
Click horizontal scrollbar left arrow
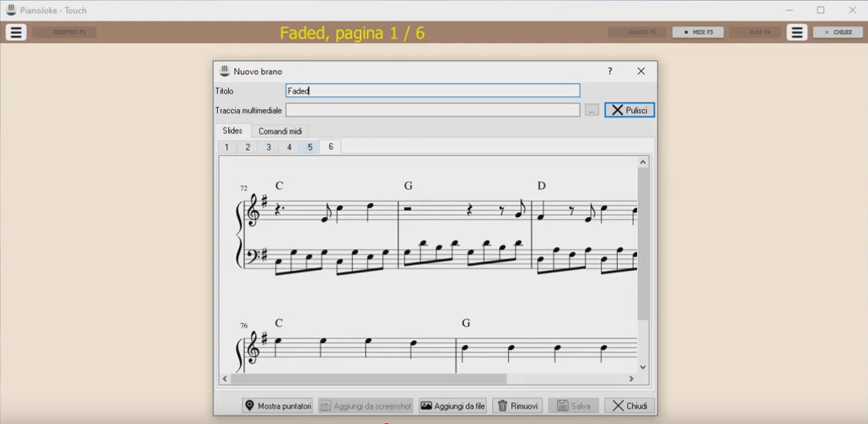[225, 378]
